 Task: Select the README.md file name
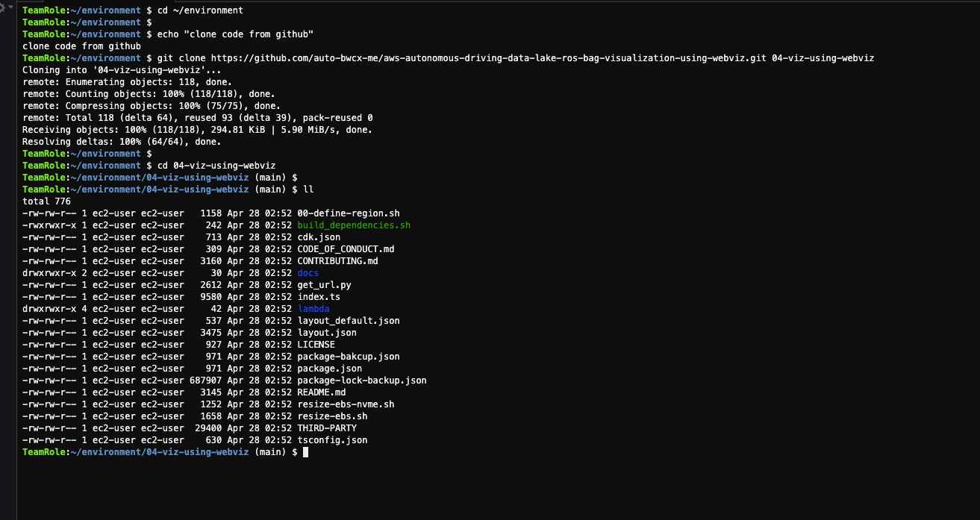(321, 392)
